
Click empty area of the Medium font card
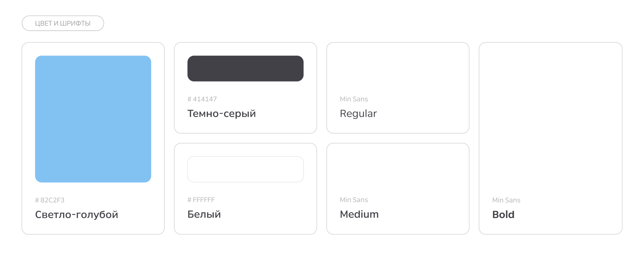(398, 170)
